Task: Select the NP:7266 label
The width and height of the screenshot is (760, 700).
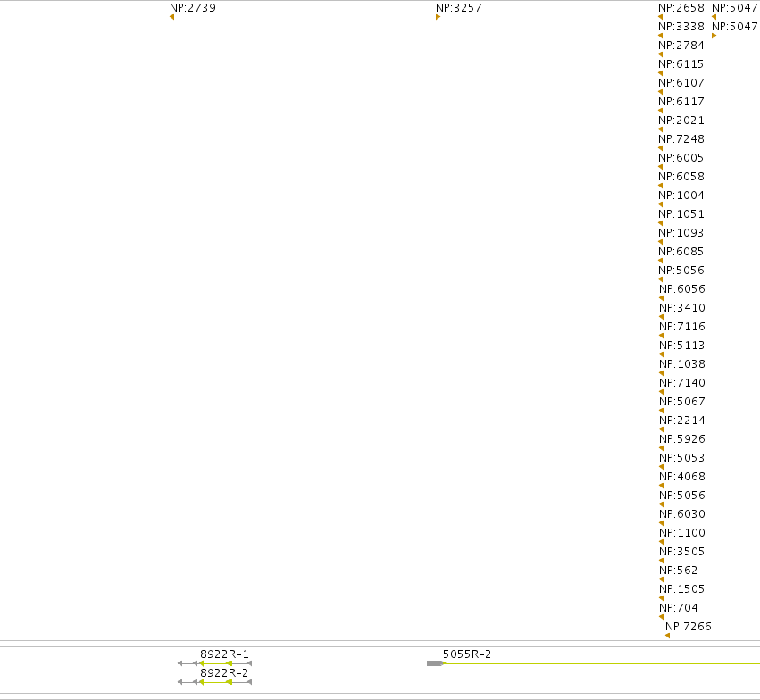Action: [689, 627]
